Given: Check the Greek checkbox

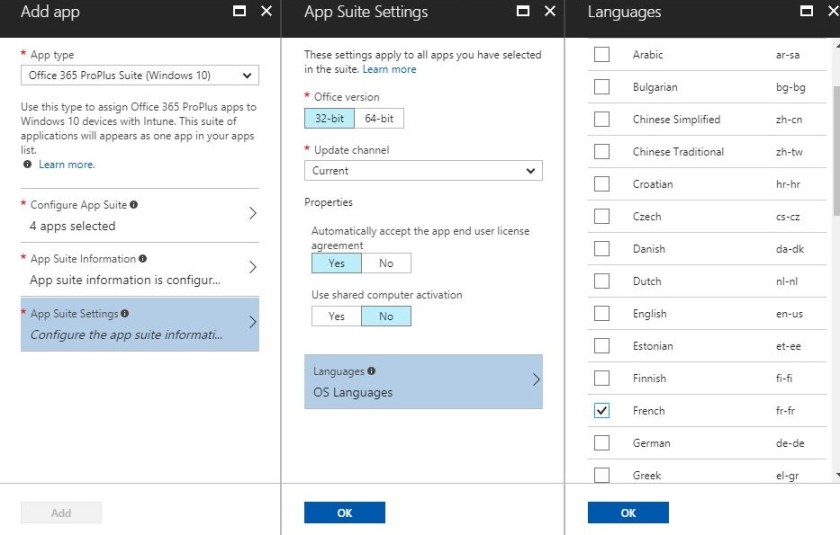Looking at the screenshot, I should click(602, 475).
